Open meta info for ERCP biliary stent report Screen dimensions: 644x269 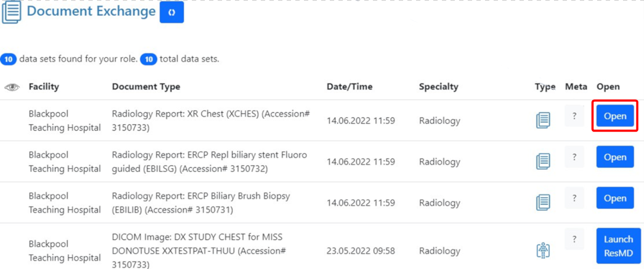pyautogui.click(x=574, y=157)
